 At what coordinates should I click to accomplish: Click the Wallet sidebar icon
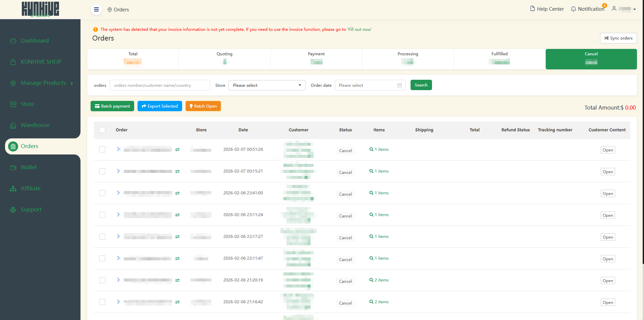coord(13,168)
